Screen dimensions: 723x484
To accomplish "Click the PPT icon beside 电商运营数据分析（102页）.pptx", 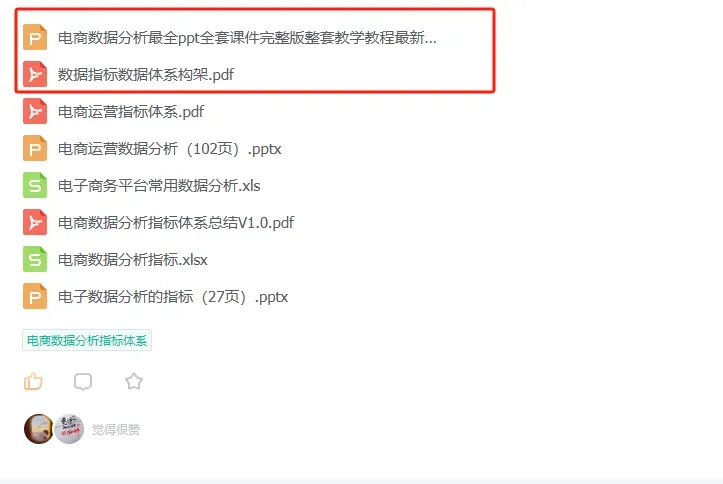I will pos(35,148).
